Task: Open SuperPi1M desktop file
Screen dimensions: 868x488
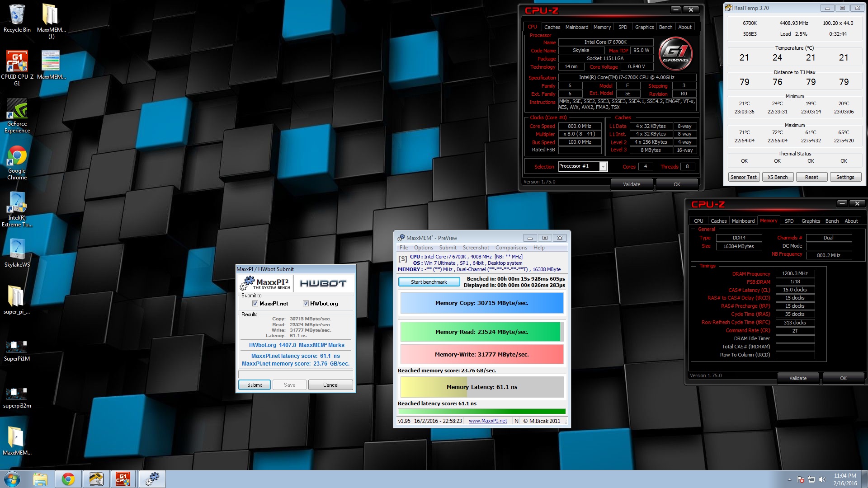Action: coord(17,351)
